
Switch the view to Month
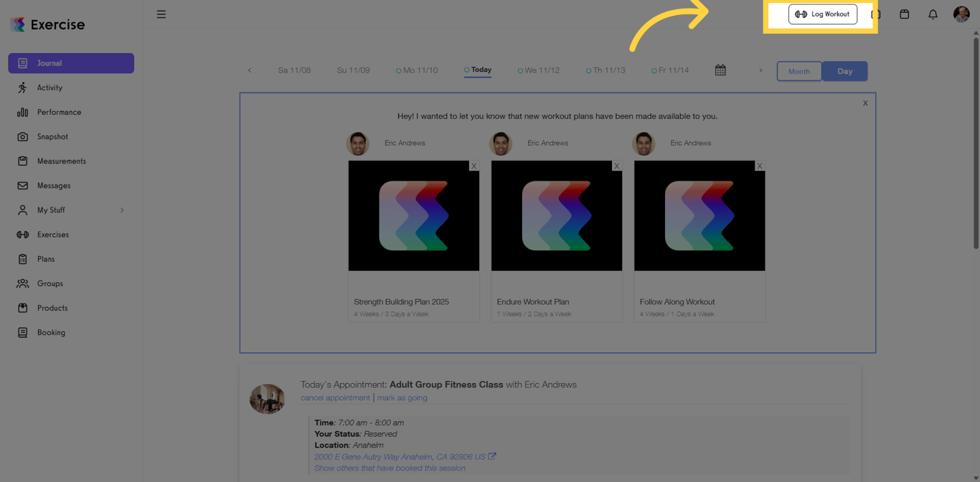coord(799,71)
